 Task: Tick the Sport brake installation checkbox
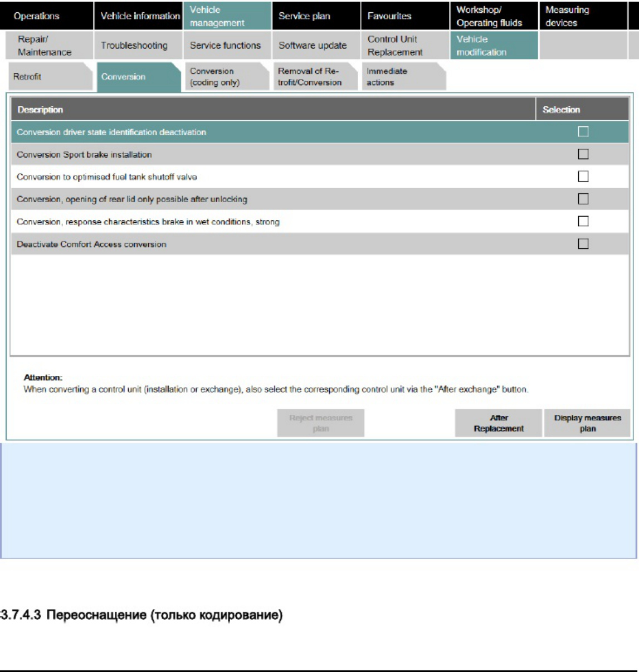tap(583, 154)
